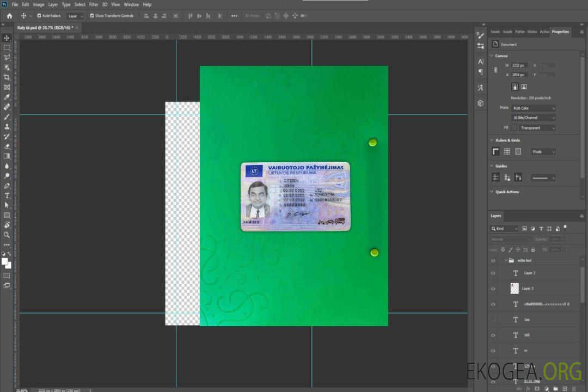Hide the Layer 2 visibility eye
Image resolution: width=588 pixels, height=392 pixels.
pyautogui.click(x=493, y=273)
